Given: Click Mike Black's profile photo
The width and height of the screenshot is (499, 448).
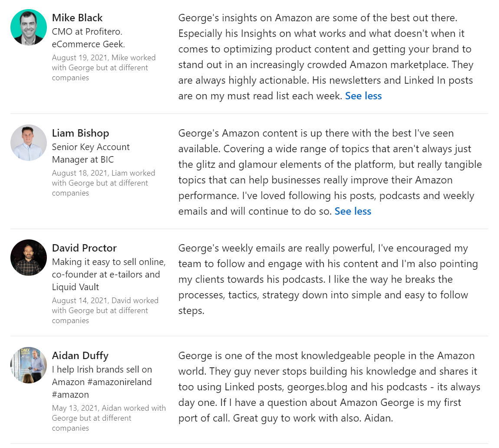Looking at the screenshot, I should click(x=29, y=27).
